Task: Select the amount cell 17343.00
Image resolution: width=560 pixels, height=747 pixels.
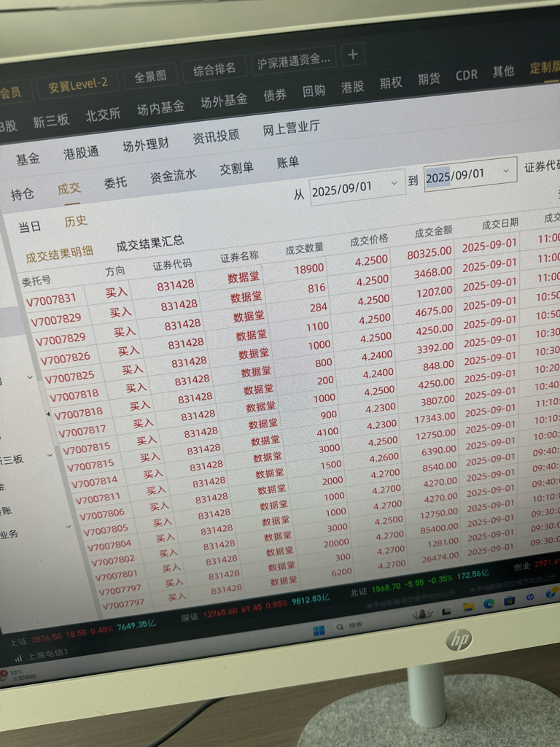Action: 435,417
